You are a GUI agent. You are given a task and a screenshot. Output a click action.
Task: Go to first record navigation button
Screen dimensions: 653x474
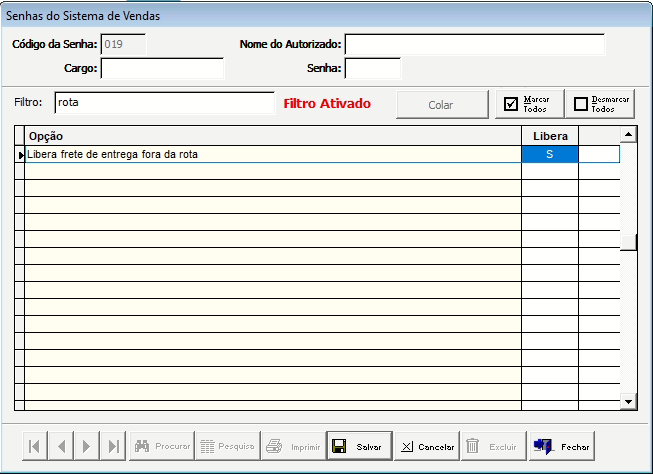35,446
